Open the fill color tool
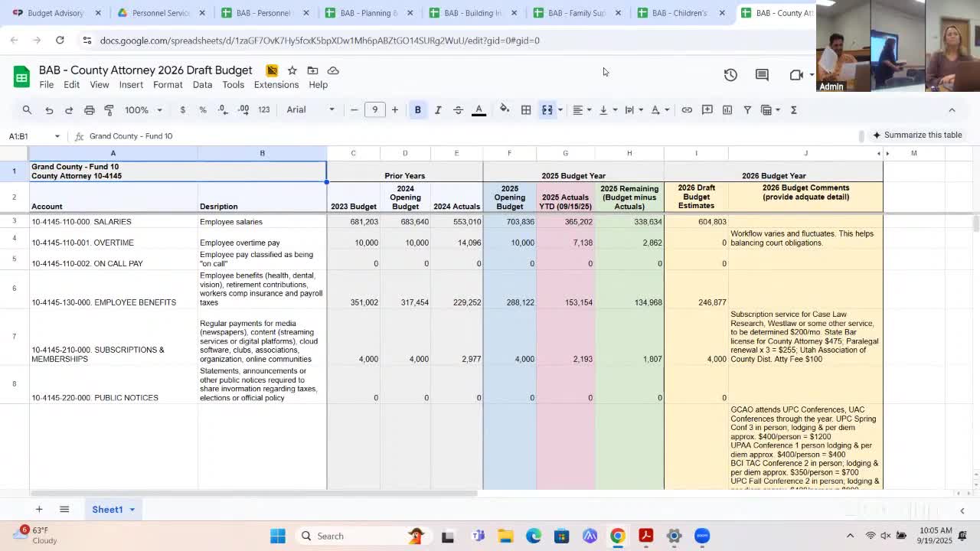The image size is (980, 551). (x=505, y=109)
